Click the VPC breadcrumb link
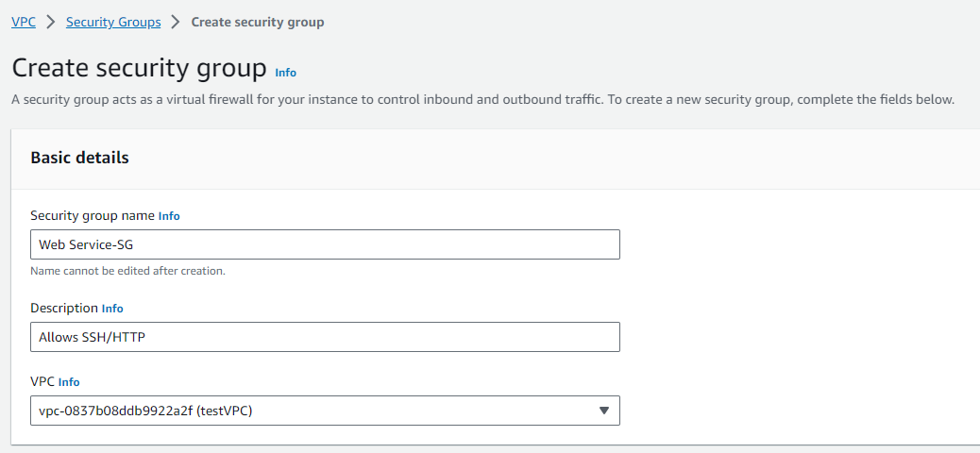This screenshot has width=980, height=453. tap(24, 22)
